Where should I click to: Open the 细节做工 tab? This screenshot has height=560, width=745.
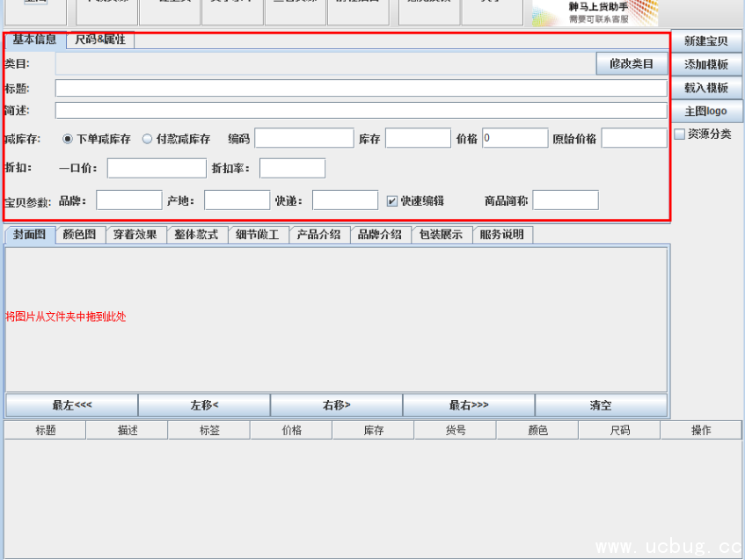tap(257, 235)
